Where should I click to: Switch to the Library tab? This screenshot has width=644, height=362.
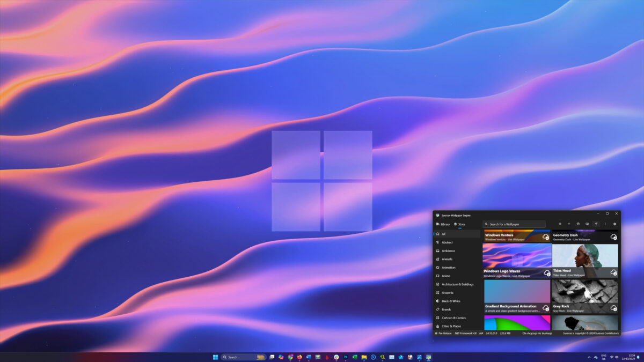point(444,224)
